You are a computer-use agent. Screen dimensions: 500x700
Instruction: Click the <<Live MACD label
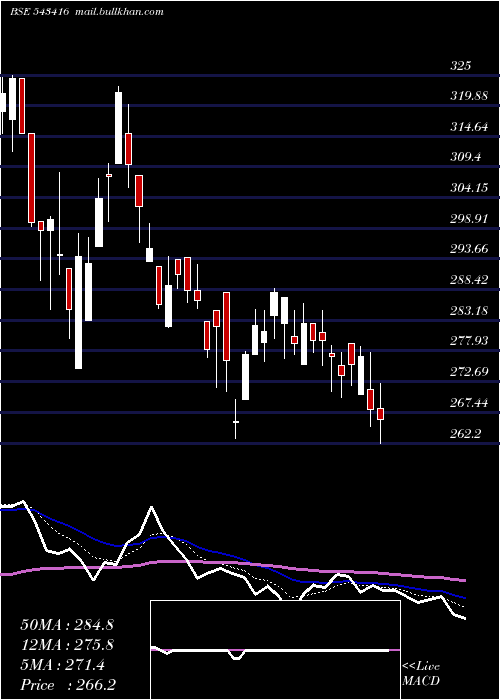click(421, 674)
